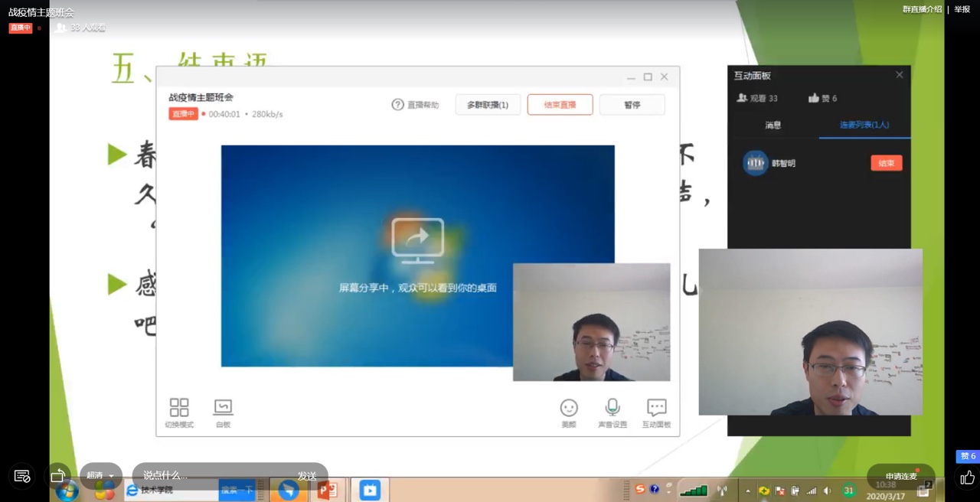Click the 说点什么 comment input field
This screenshot has height=502, width=980.
[214, 475]
